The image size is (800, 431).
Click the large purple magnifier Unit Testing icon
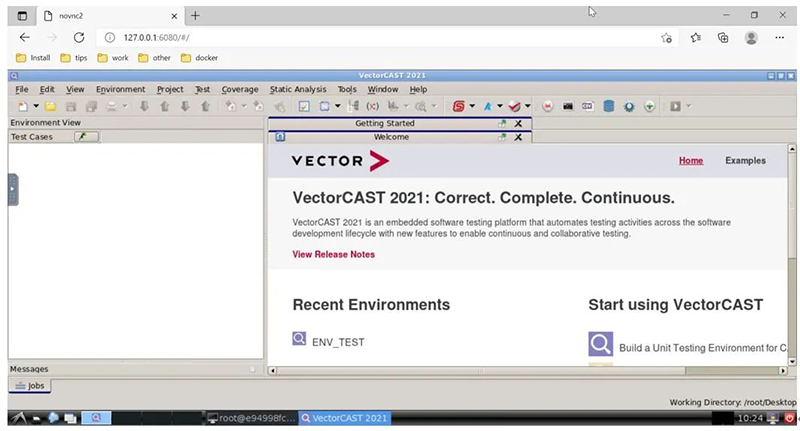click(601, 344)
